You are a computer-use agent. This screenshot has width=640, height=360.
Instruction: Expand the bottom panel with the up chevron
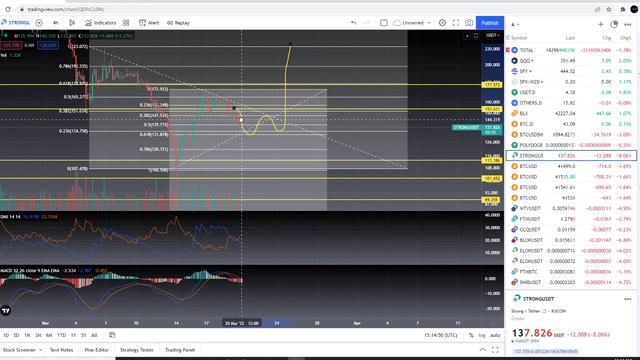482,350
